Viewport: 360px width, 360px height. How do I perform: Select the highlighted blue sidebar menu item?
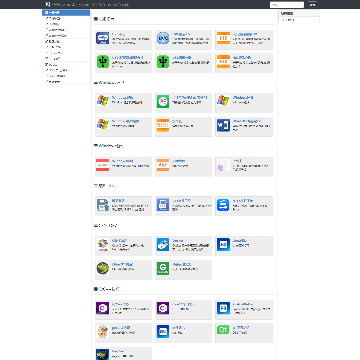click(x=66, y=13)
